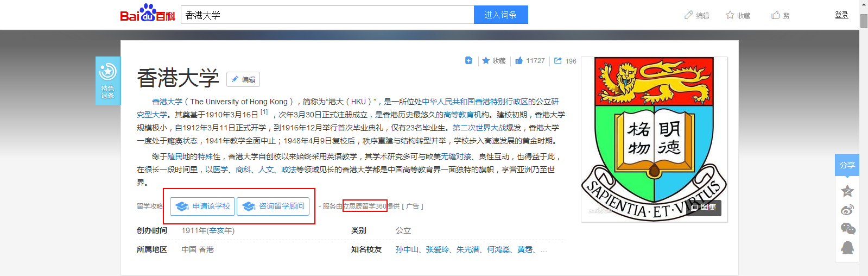The height and width of the screenshot is (276, 868).
Task: Click the vertical scrollbar thumb
Action: (x=864, y=21)
